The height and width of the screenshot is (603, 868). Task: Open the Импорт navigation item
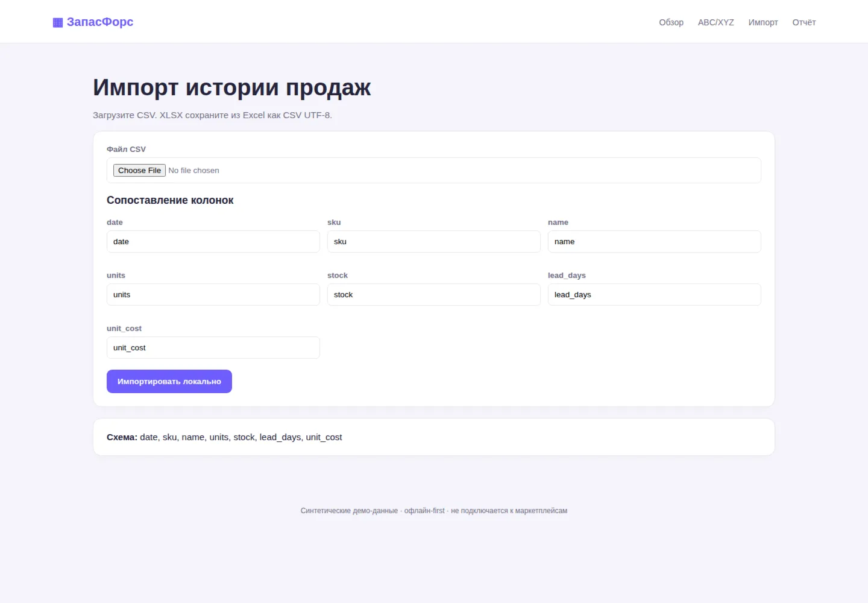[763, 22]
